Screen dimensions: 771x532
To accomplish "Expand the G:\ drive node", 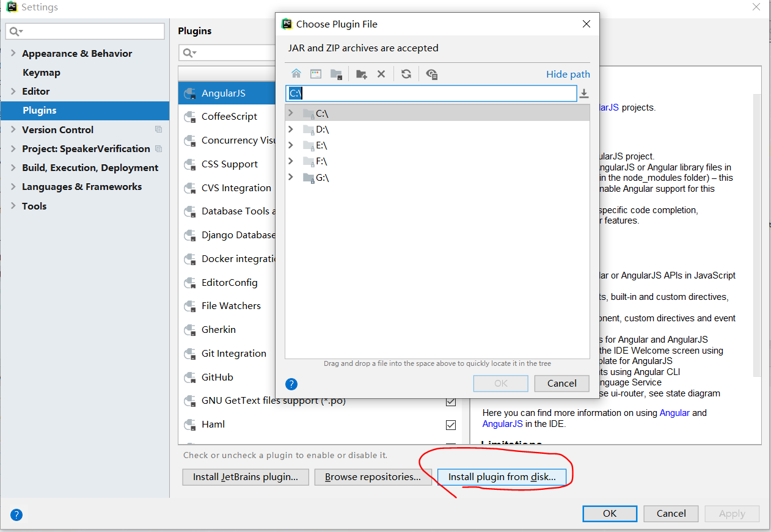I will click(x=291, y=177).
